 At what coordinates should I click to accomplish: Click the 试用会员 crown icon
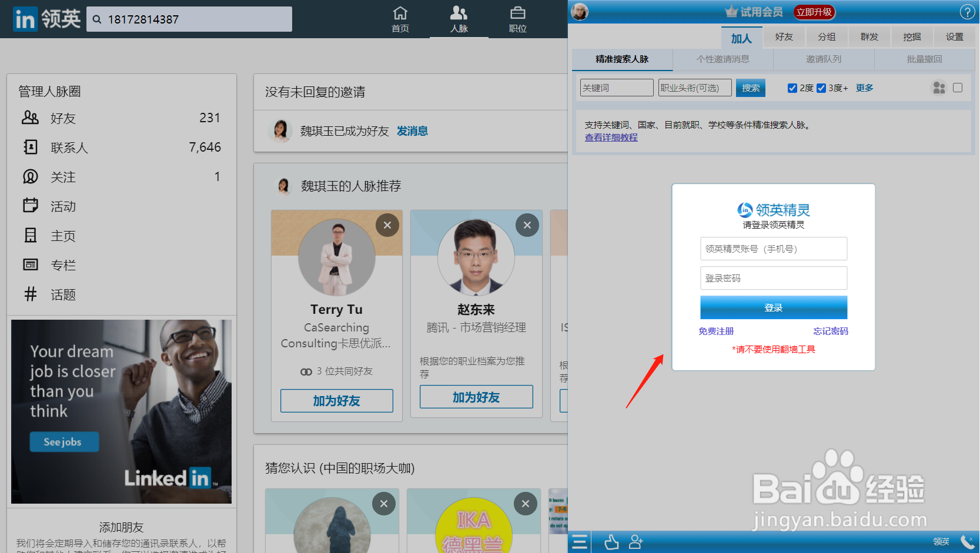pos(731,12)
